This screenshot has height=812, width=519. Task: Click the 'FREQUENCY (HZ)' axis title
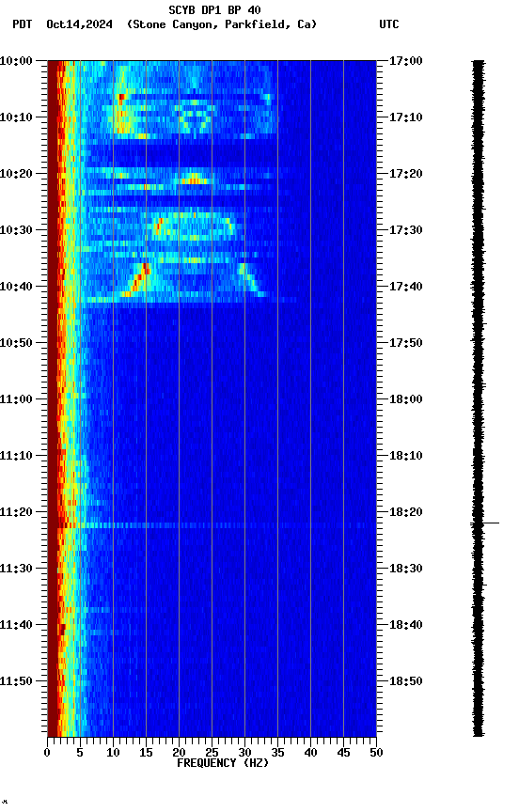(223, 763)
